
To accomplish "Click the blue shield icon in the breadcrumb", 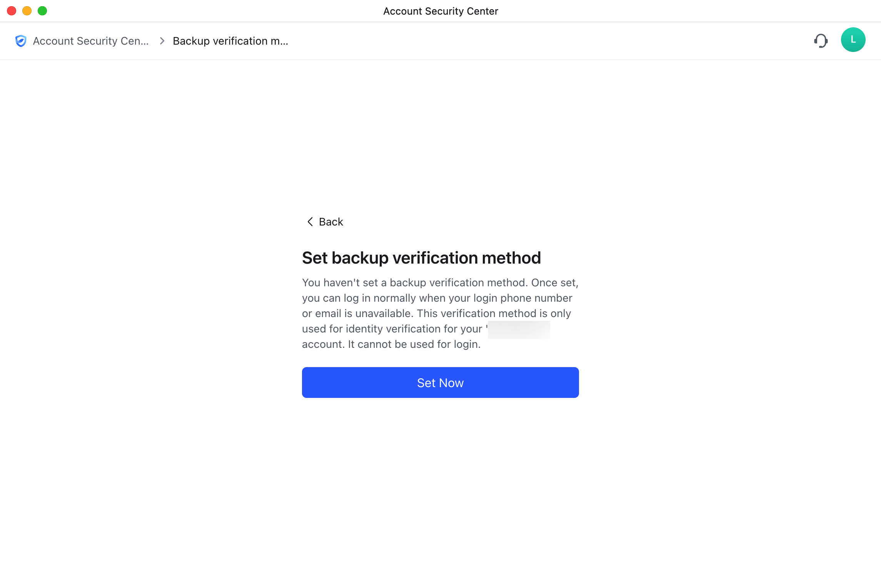I will [21, 41].
